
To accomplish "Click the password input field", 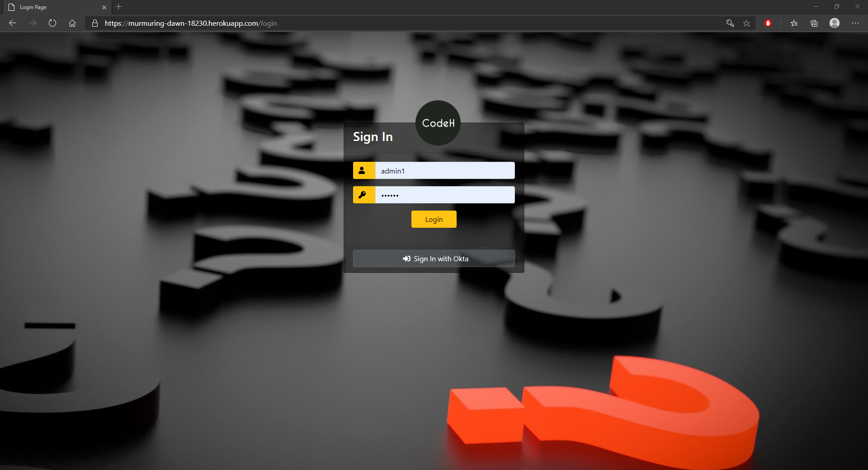I will 445,195.
